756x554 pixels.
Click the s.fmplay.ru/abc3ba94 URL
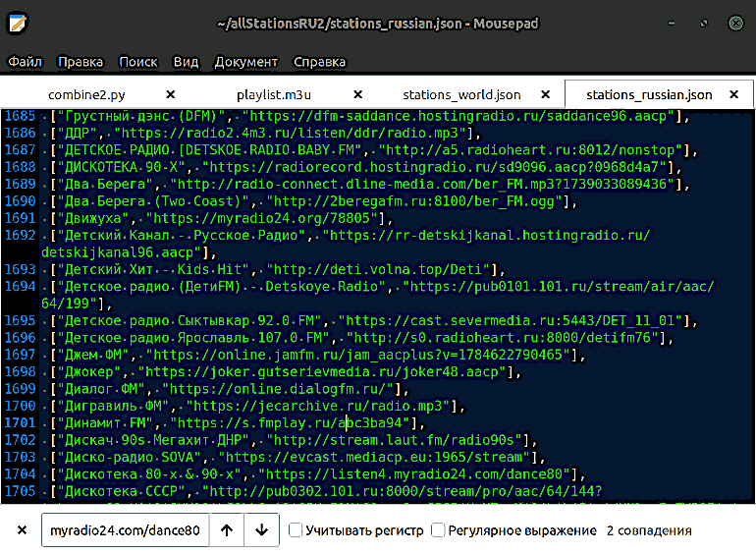click(290, 423)
